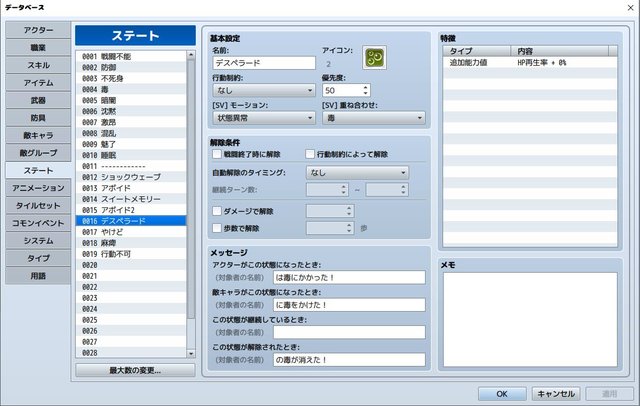Select state 0012 ショックウェーブ

coord(131,177)
